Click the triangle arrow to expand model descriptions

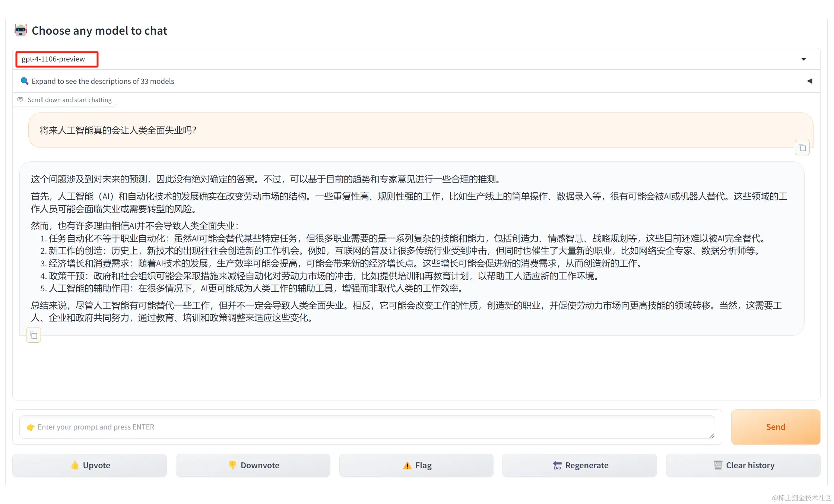pos(809,81)
